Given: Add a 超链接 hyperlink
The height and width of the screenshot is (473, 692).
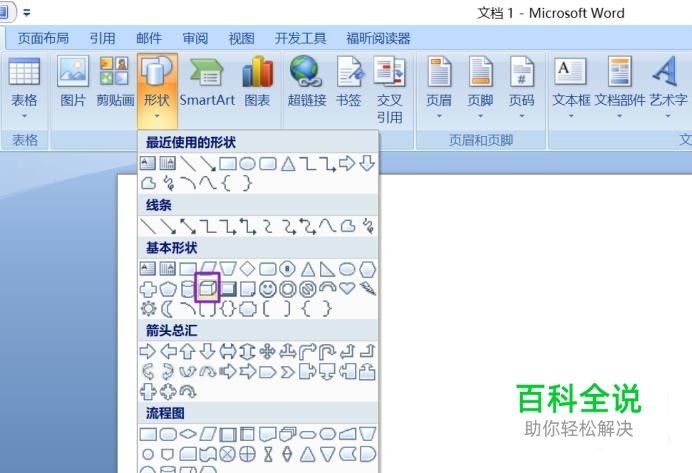Looking at the screenshot, I should 307,83.
